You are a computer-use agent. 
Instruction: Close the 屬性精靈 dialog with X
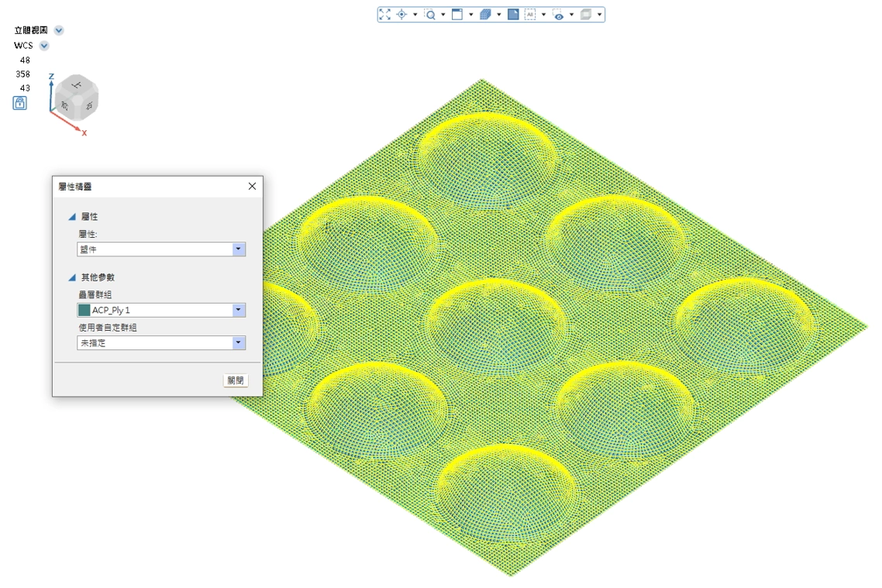252,187
